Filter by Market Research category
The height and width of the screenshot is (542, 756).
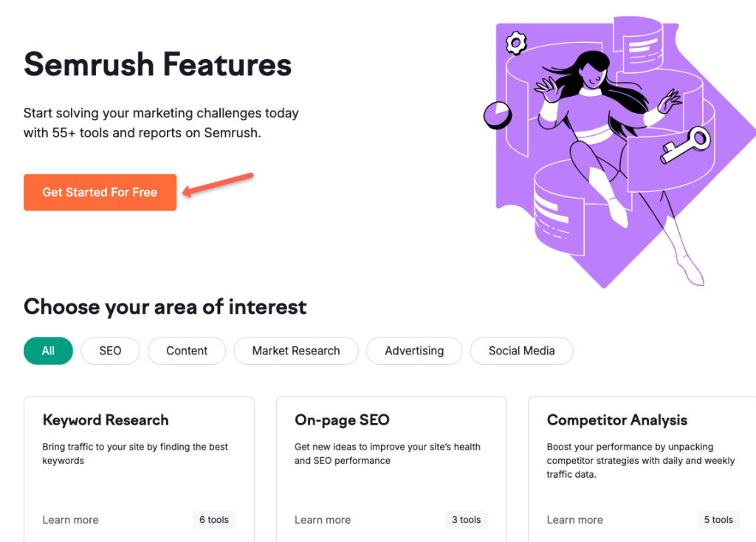[295, 351]
